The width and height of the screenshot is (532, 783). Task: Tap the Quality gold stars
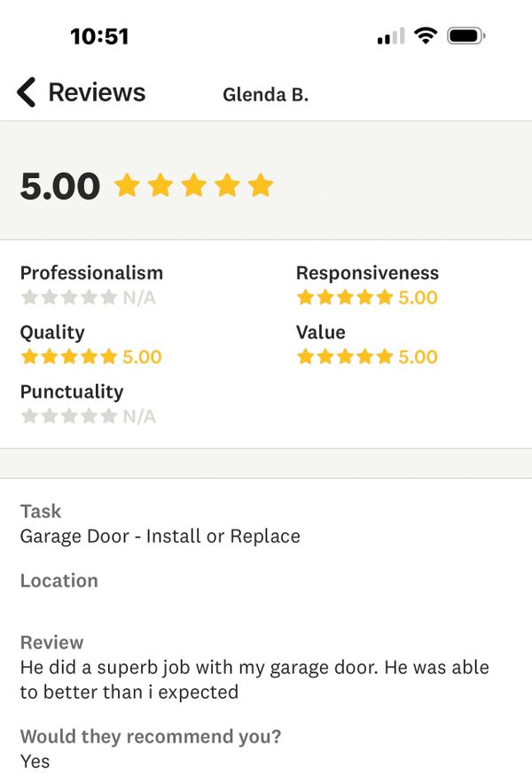click(69, 356)
